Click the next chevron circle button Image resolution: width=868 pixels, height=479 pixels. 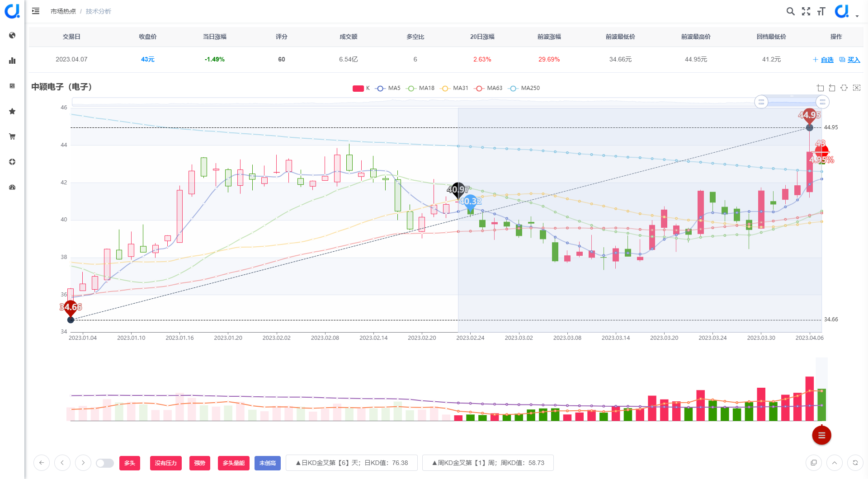click(x=83, y=463)
